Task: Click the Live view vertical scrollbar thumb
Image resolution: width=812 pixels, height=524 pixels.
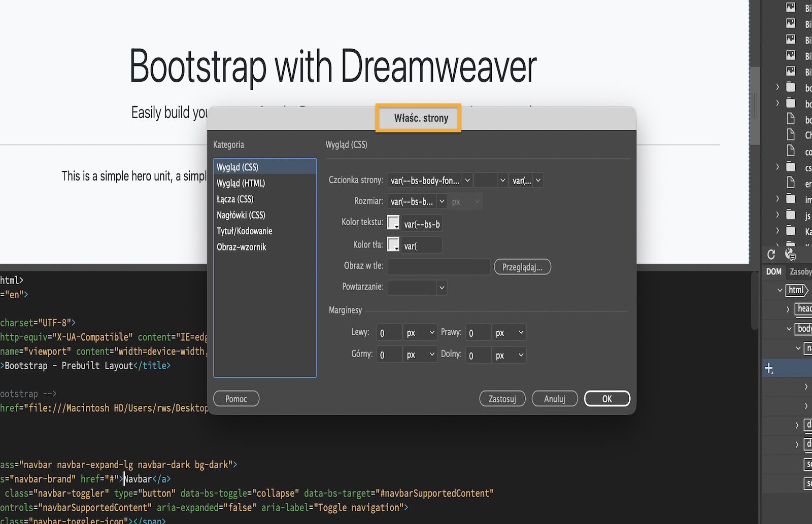Action: [x=755, y=106]
